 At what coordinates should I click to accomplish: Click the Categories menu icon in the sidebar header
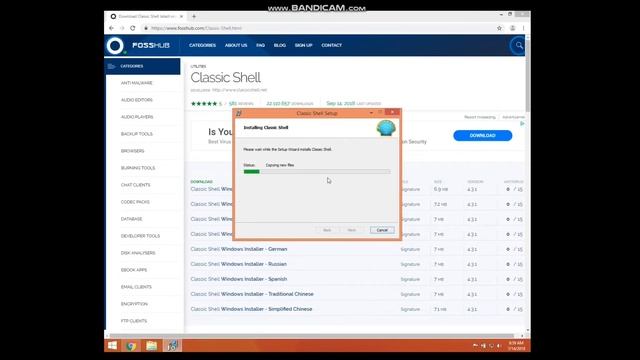tap(111, 66)
